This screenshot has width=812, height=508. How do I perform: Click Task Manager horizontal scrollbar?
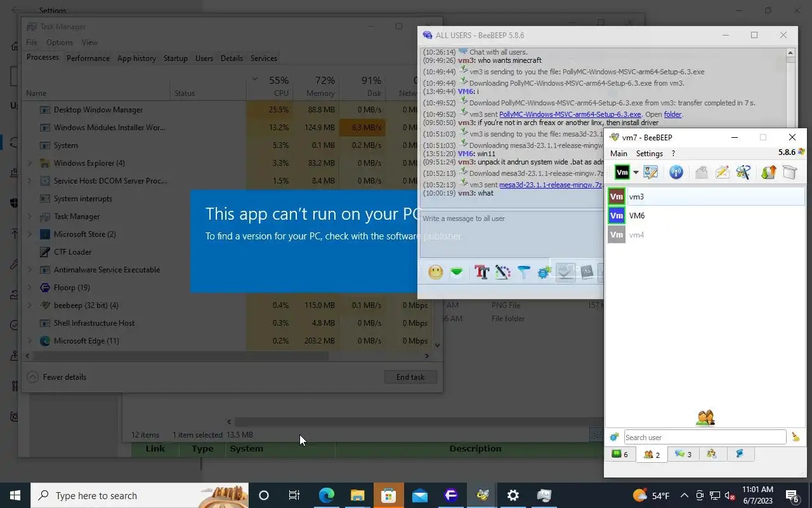pyautogui.click(x=180, y=356)
